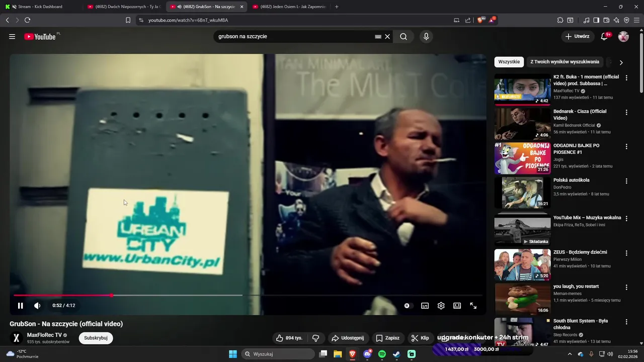Open the MaxFloRec TV channel name
Screen dimensions: 644x362
(44, 335)
